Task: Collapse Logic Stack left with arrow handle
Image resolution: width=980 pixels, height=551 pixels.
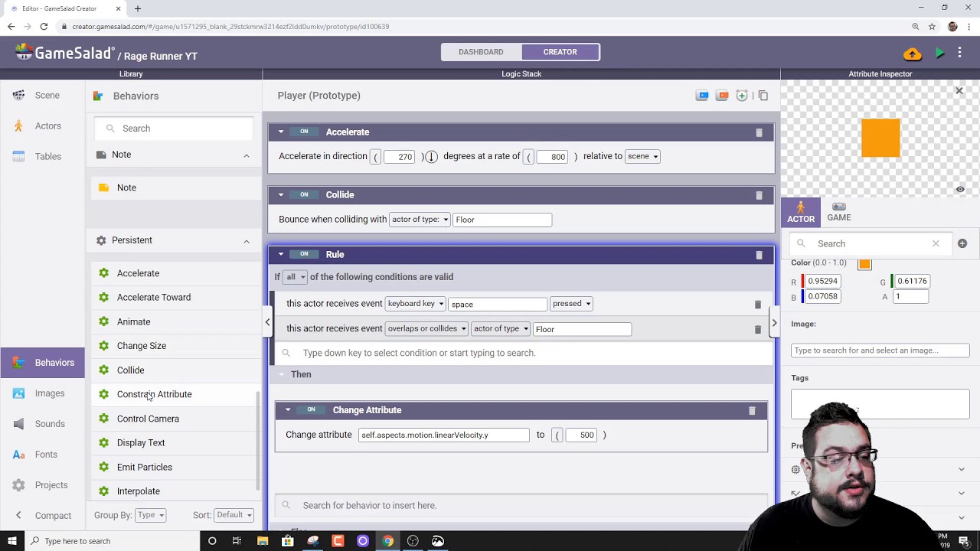Action: (267, 322)
